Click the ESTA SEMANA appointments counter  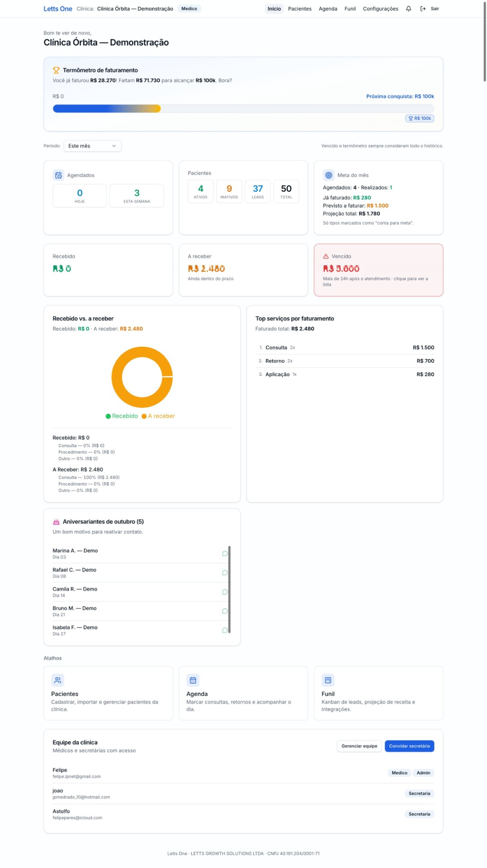pos(137,196)
